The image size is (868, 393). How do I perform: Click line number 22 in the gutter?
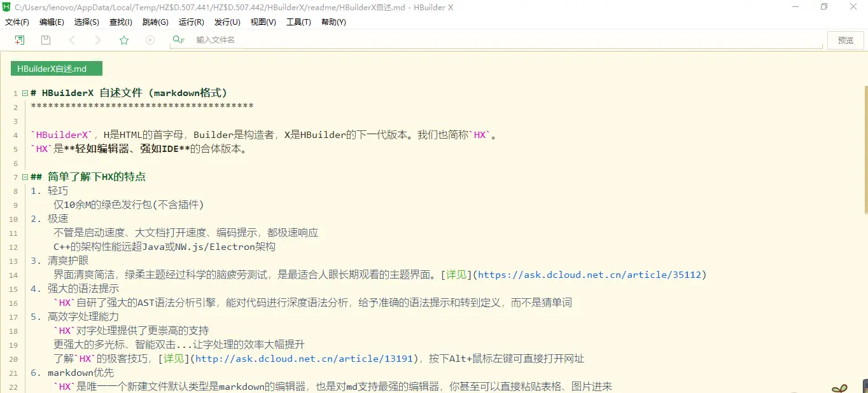click(x=14, y=387)
